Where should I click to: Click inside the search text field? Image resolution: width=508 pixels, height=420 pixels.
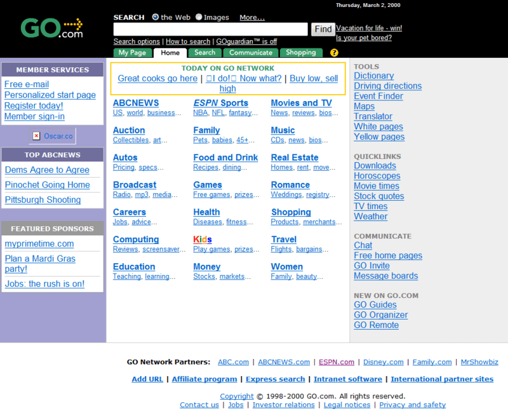(x=210, y=29)
